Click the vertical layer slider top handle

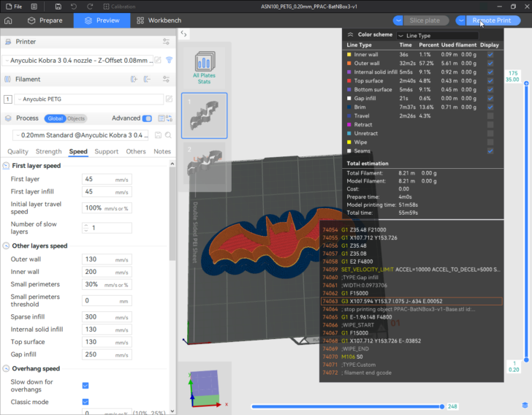[x=526, y=83]
